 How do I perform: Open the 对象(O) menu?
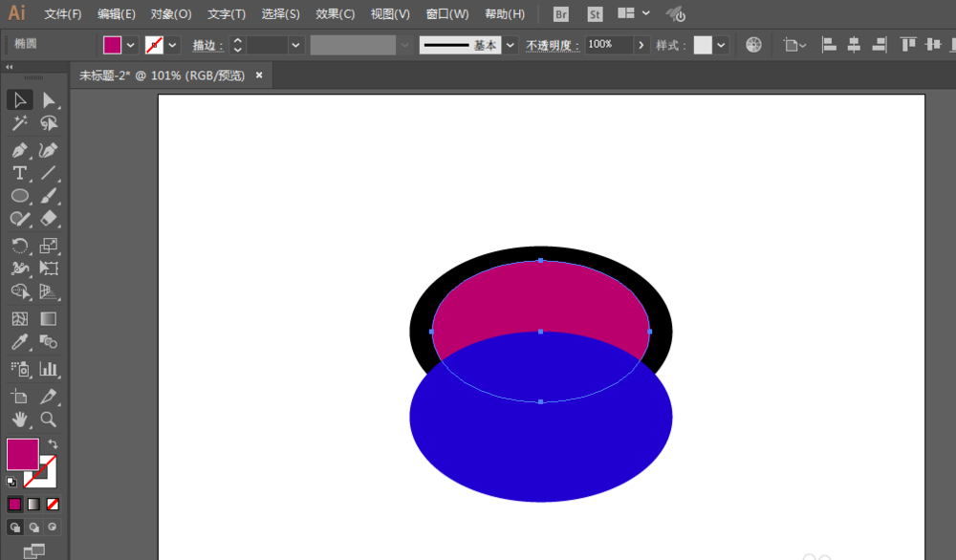(x=171, y=14)
